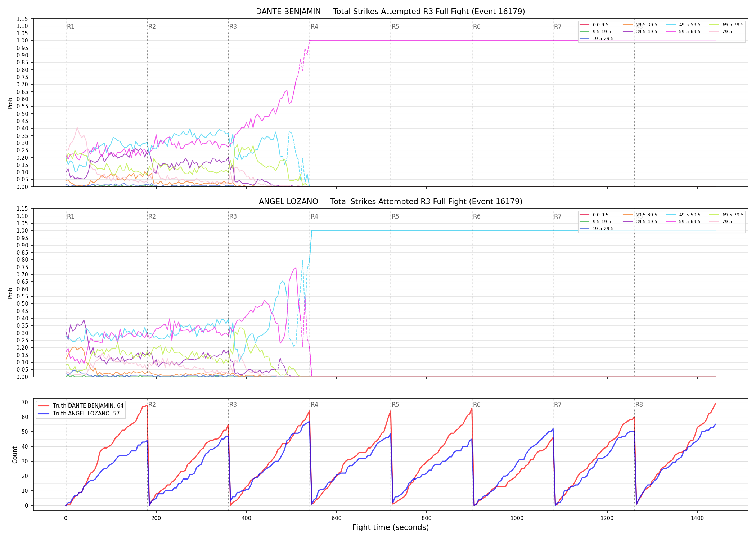Click the x-axis tick label '1200'
The width and height of the screenshot is (756, 540).
(x=607, y=518)
